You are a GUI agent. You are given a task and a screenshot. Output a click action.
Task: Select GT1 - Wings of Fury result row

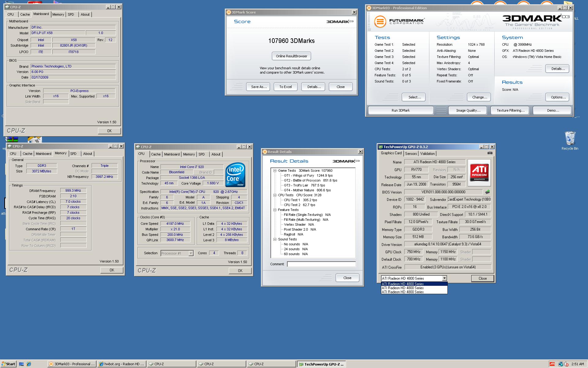click(308, 175)
